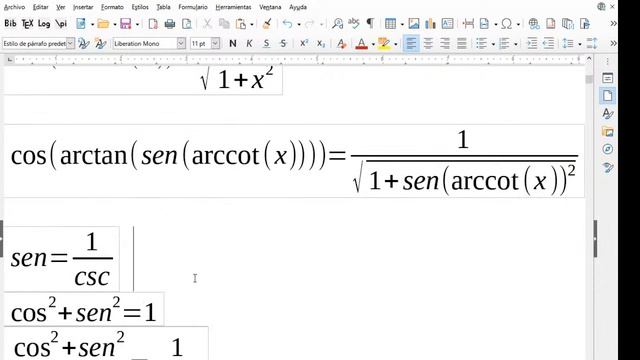The width and height of the screenshot is (640, 360).
Task: Open the Archivo menu
Action: click(14, 7)
